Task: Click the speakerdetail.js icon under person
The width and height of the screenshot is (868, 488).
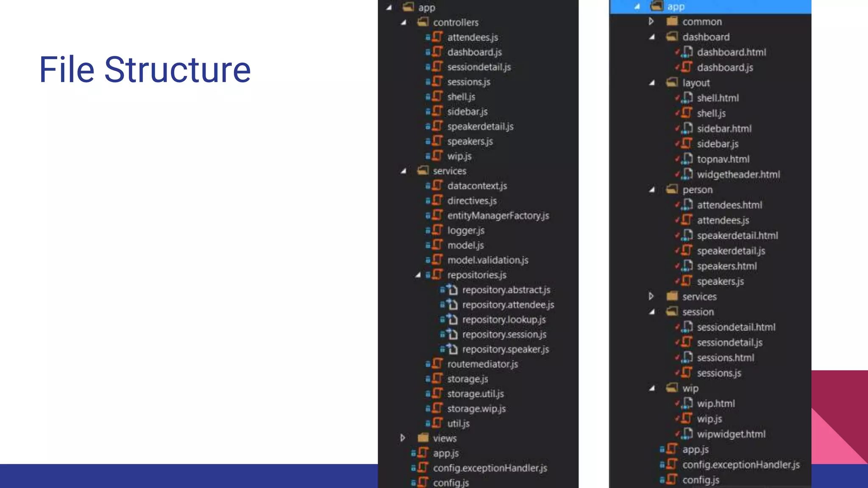Action: tap(687, 250)
